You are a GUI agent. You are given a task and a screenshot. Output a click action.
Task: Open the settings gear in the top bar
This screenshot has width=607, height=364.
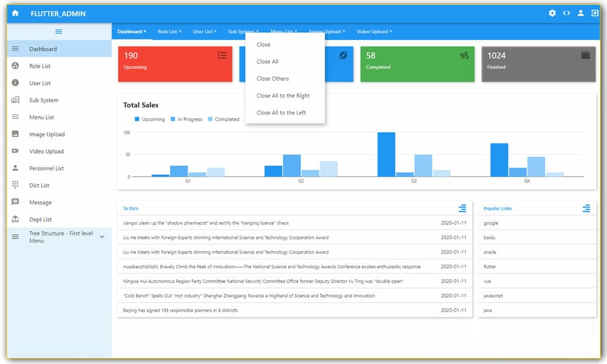point(552,13)
